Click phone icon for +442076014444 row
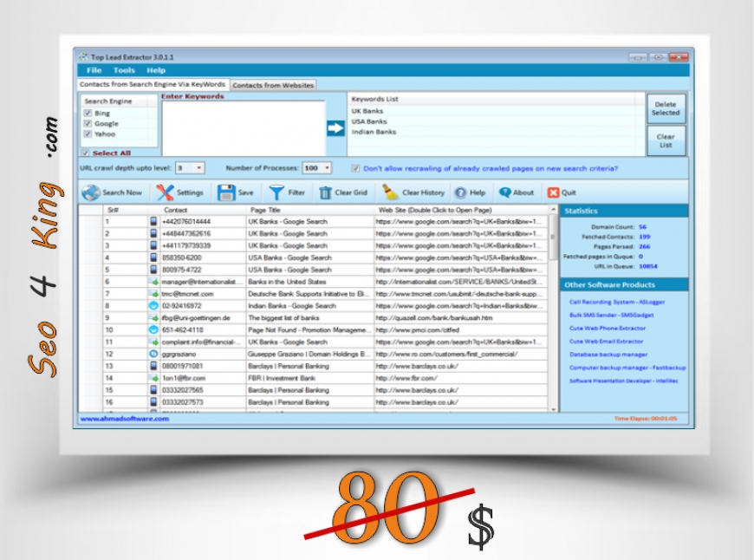Screen dimensions: 754x560 (153, 221)
